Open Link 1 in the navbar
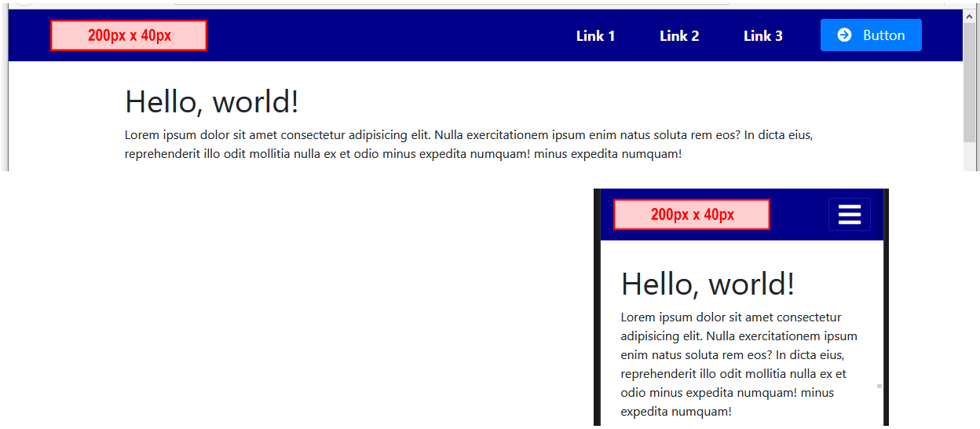Screen dimensions: 980x429 coord(595,36)
